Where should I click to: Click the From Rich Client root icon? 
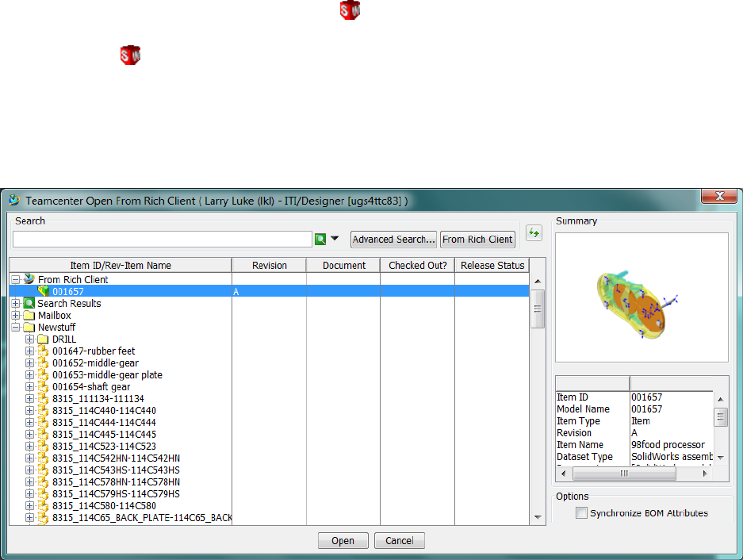tap(29, 279)
